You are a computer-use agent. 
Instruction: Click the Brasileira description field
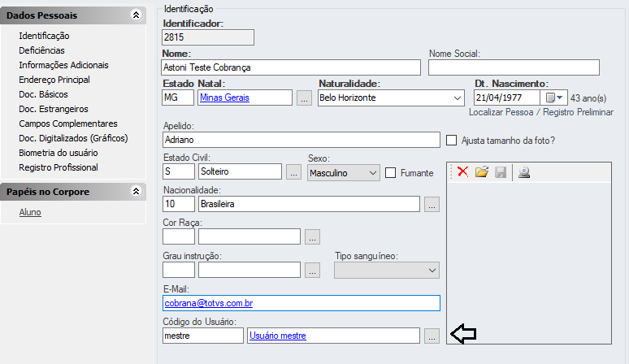tap(309, 204)
